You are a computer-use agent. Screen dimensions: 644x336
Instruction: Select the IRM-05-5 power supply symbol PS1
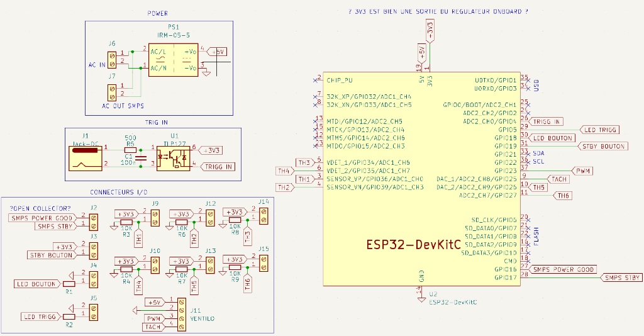click(173, 59)
